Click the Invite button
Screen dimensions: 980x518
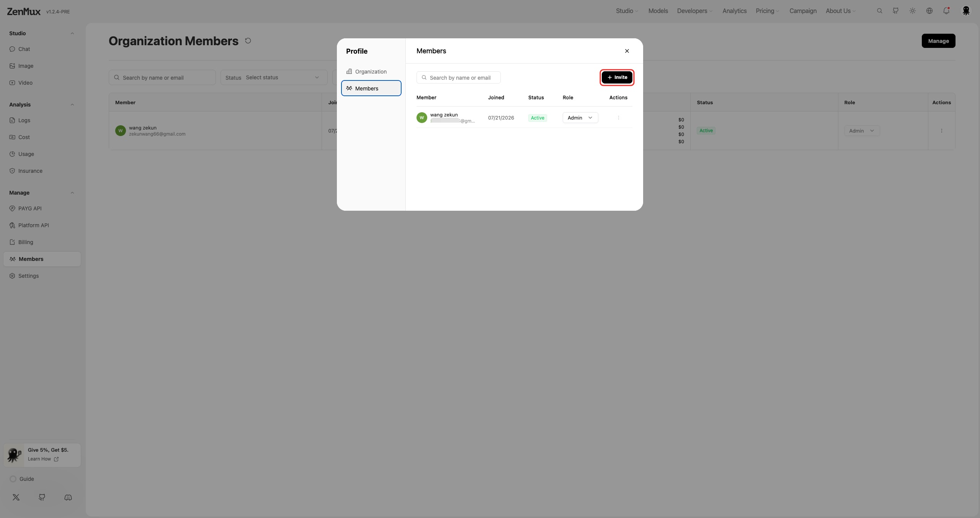point(617,77)
